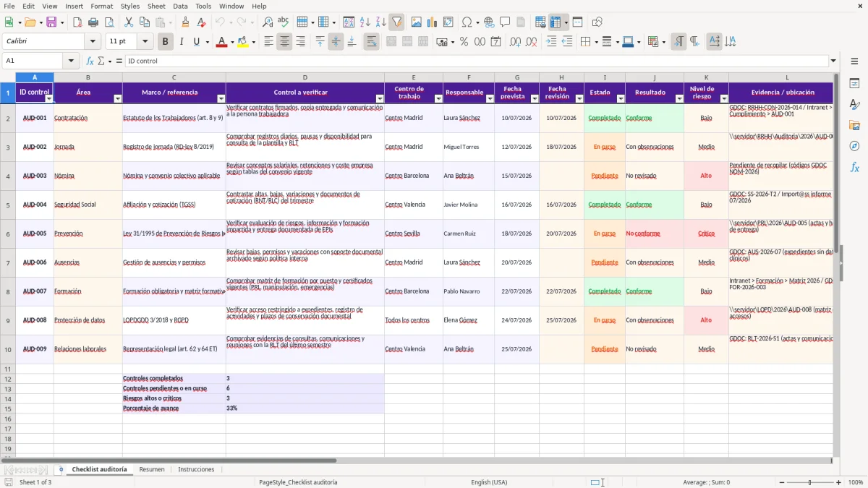Viewport: 868px width, 488px height.
Task: Click column D header
Action: click(305, 77)
